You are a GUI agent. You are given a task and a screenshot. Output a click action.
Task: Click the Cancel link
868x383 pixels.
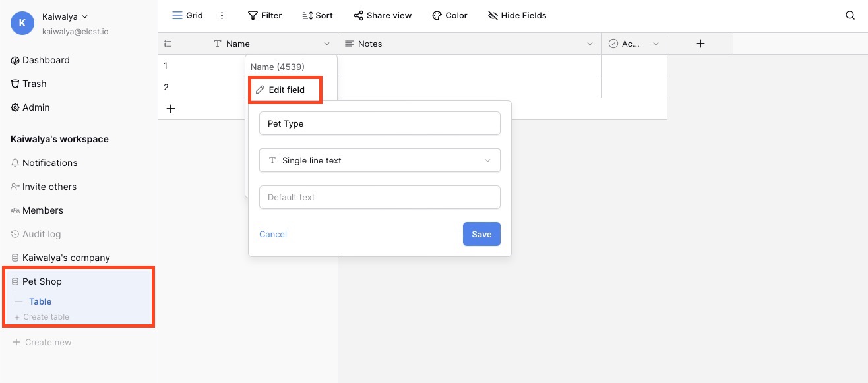tap(273, 234)
